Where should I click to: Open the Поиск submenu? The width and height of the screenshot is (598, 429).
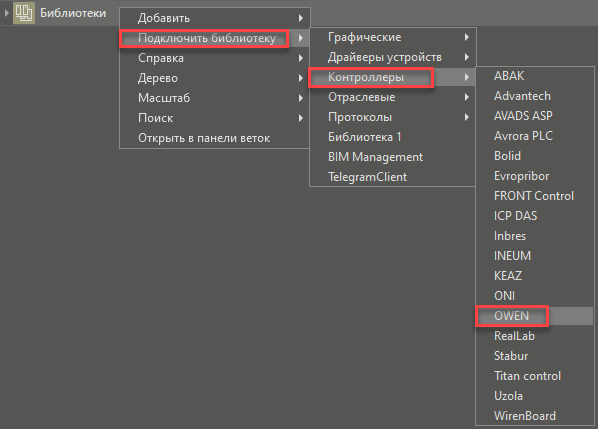point(214,118)
